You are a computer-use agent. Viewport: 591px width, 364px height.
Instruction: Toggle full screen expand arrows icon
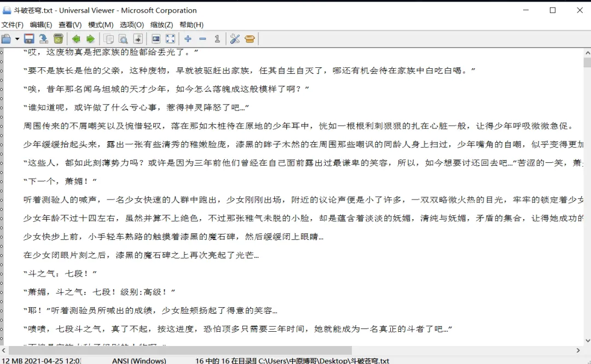tap(170, 39)
